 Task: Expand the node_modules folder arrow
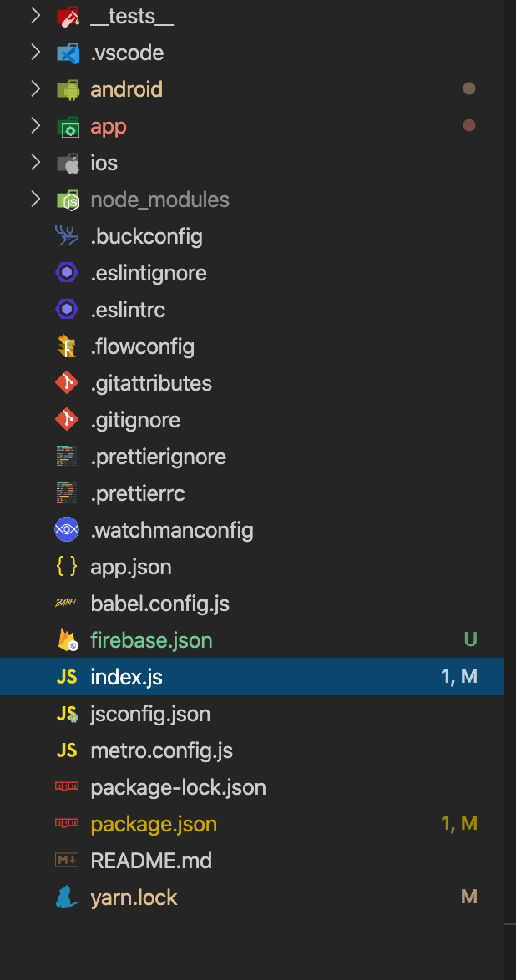35,200
